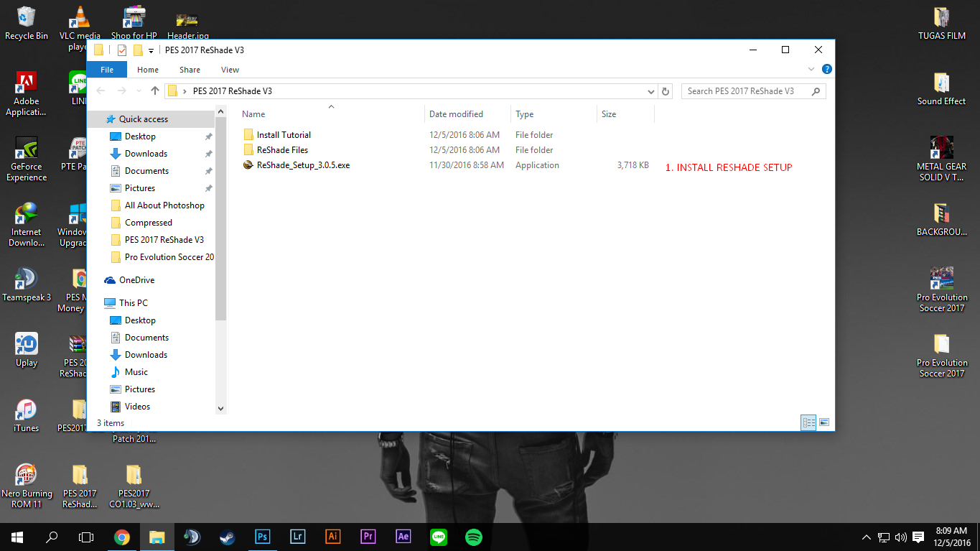
Task: Open GeForce Experience desktop shortcut
Action: (27, 159)
